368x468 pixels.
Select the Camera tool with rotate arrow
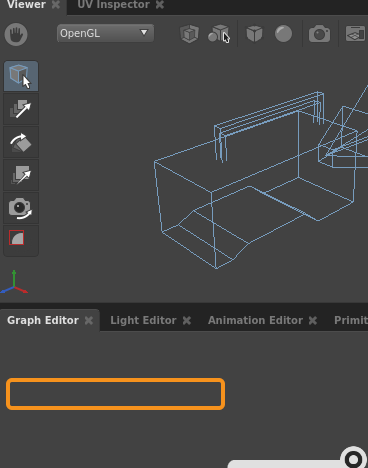[x=21, y=208]
